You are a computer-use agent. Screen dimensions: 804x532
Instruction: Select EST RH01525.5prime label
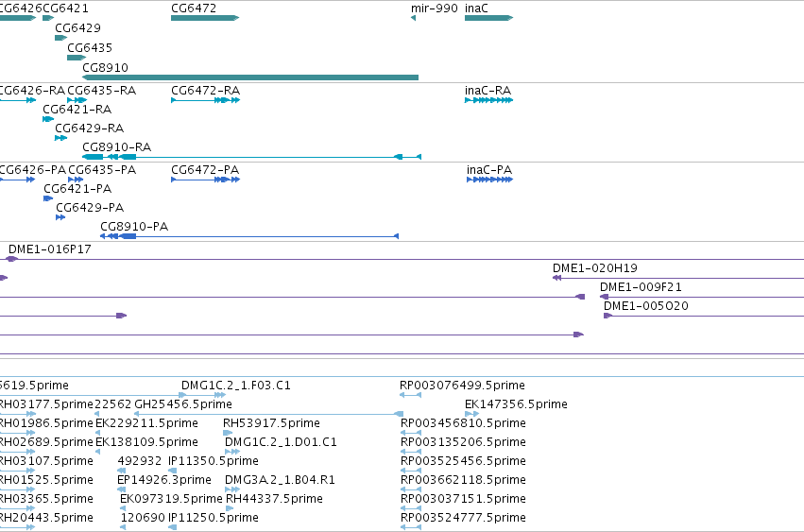pos(46,480)
